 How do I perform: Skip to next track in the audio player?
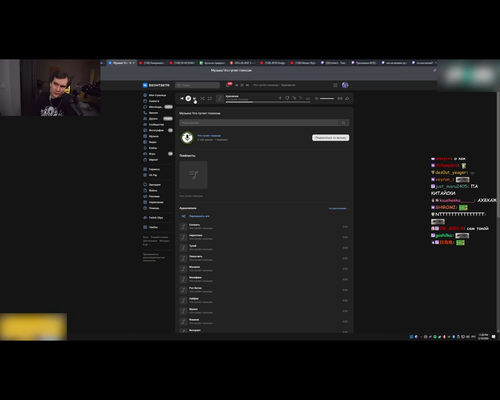pos(195,98)
